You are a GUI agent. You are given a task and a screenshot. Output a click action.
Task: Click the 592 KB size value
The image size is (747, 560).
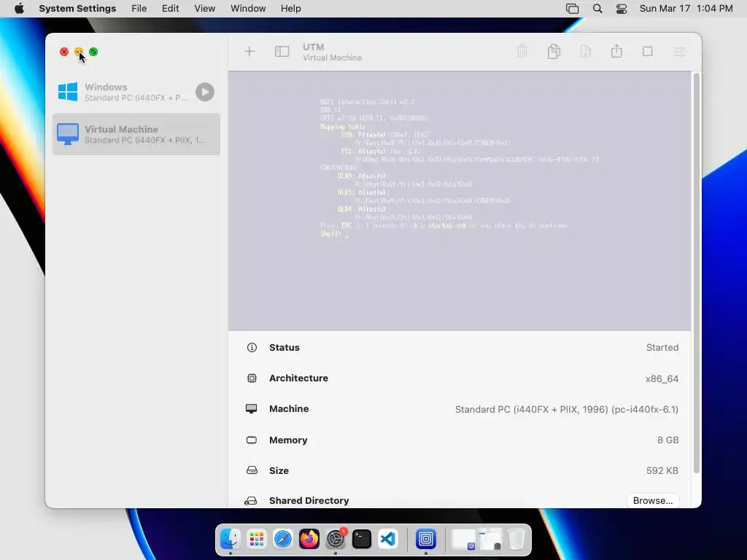click(662, 470)
